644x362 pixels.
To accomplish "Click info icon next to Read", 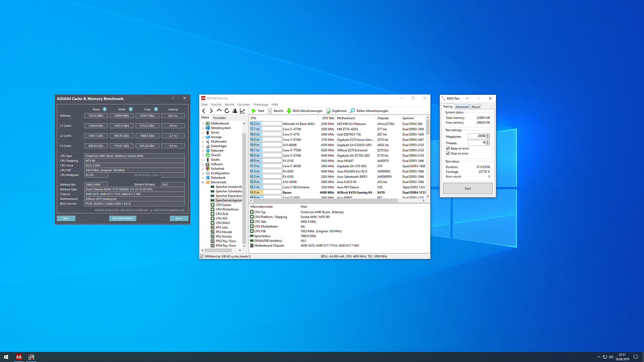I will tap(105, 109).
